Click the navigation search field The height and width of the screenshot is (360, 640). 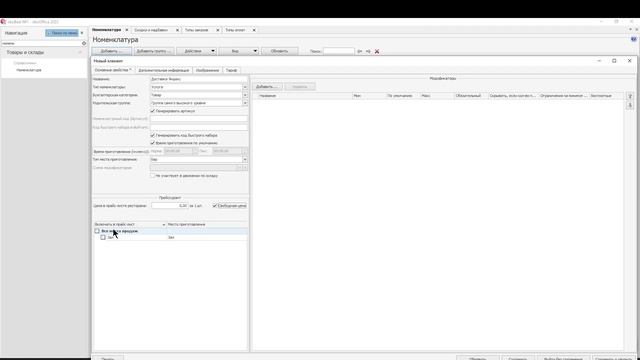41,43
